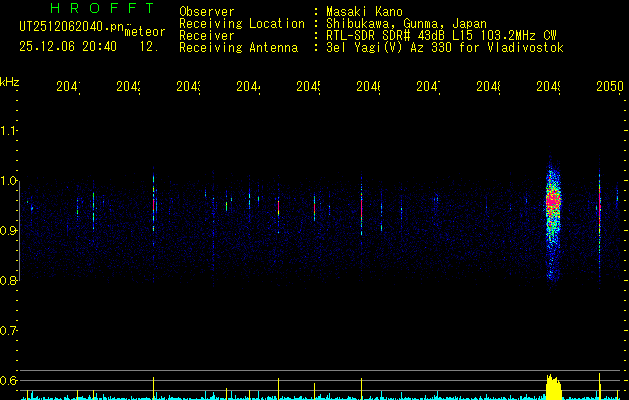Click the large bright meteor echo burst
The height and width of the screenshot is (400, 629).
click(553, 221)
